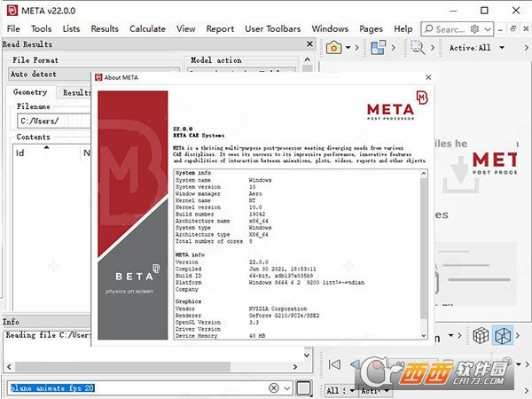Click the window layout icon
This screenshot has height=399, width=532.
[378, 48]
